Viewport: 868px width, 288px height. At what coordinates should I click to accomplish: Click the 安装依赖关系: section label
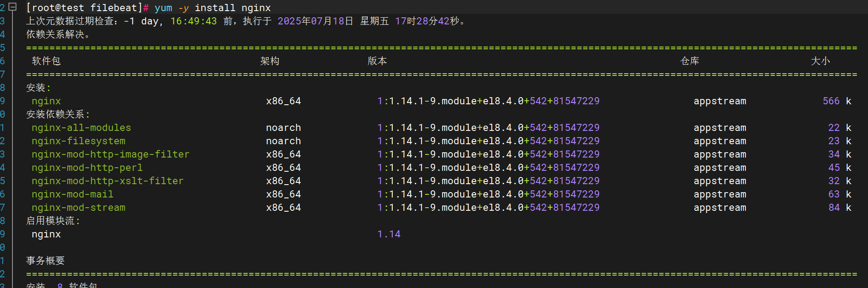pyautogui.click(x=58, y=114)
